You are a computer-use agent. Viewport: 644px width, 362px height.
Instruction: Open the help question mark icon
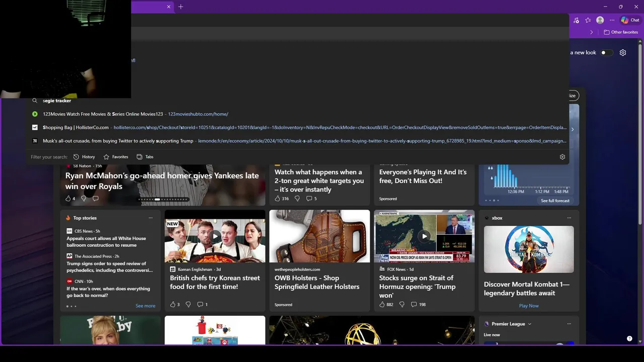click(629, 339)
